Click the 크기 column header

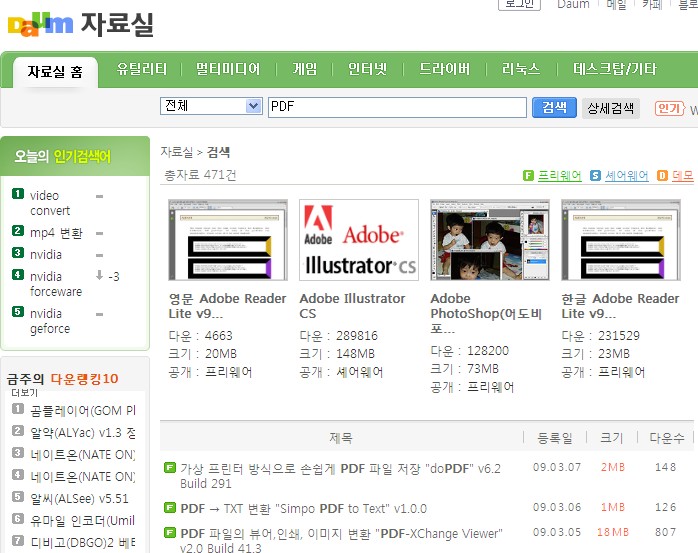[612, 438]
